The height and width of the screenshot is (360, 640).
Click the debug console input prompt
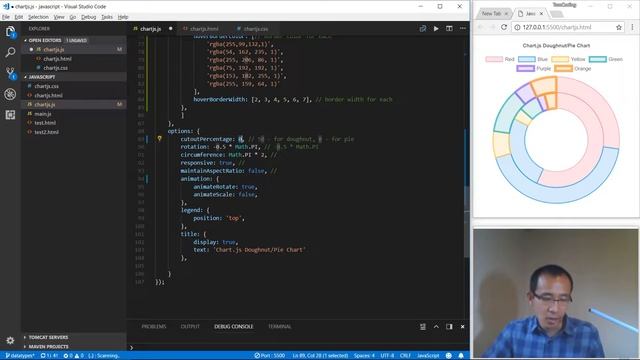(300, 347)
